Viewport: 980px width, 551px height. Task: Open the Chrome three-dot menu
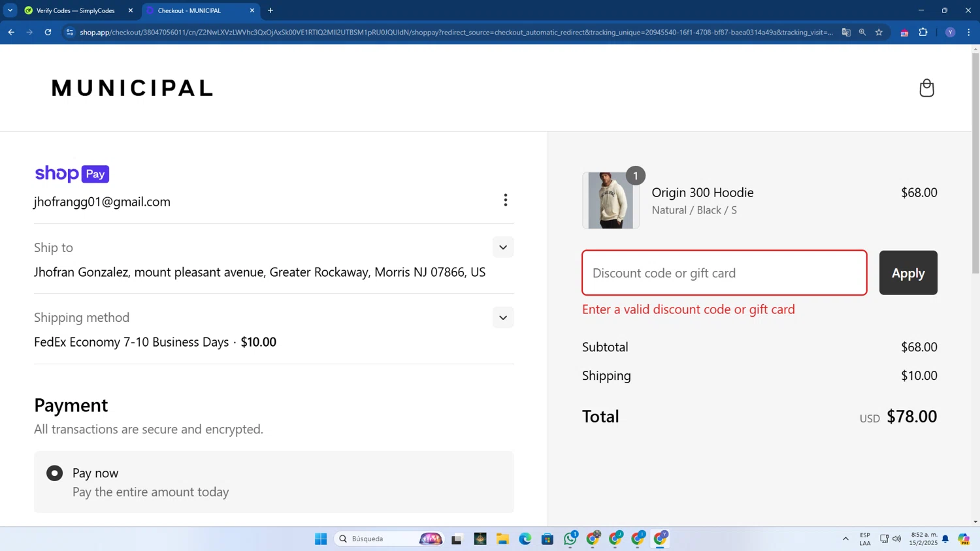pyautogui.click(x=968, y=32)
